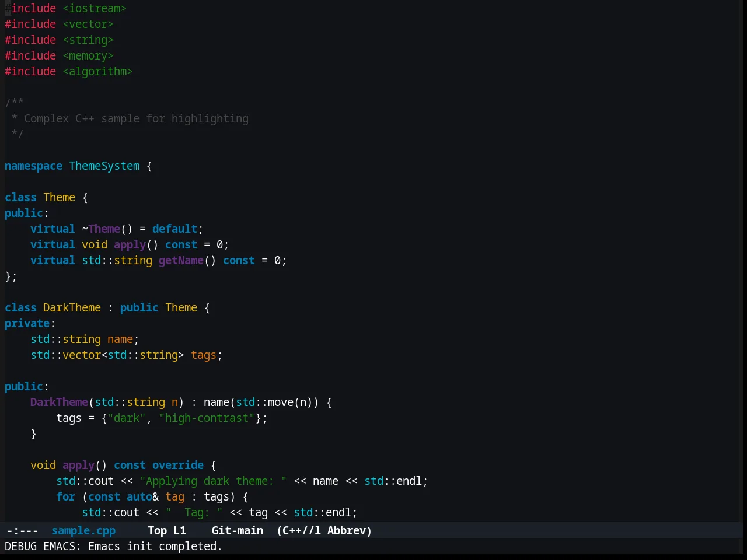Click the public keyword in 'DarkTheme : public Theme'
This screenshot has height=560, width=747.
pos(139,307)
